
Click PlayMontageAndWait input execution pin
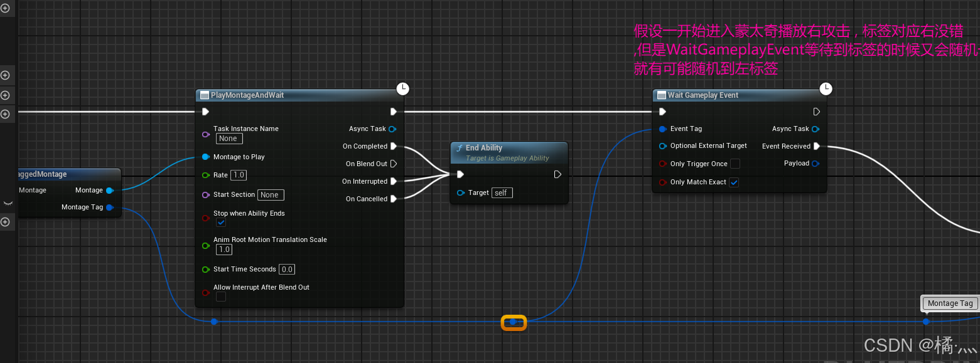coord(205,112)
